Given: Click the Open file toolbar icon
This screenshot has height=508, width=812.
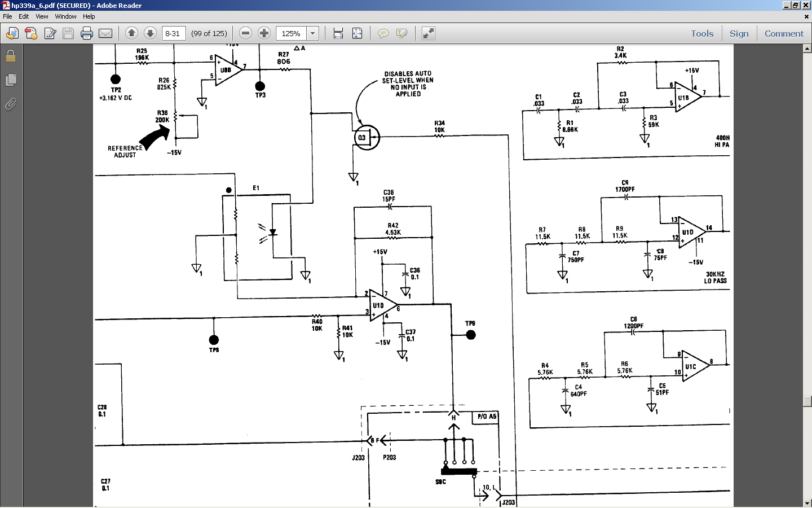Looking at the screenshot, I should 12,34.
